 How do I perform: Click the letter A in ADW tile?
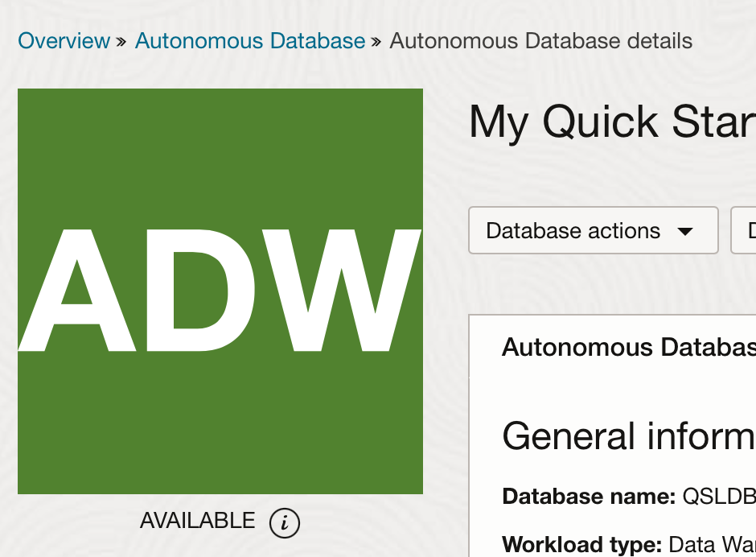coord(78,291)
